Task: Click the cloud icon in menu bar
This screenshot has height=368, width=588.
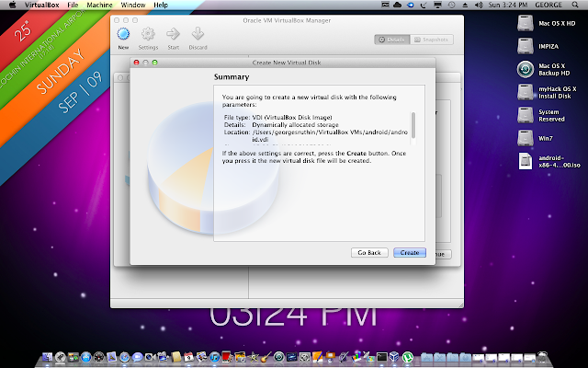Action: [x=397, y=5]
